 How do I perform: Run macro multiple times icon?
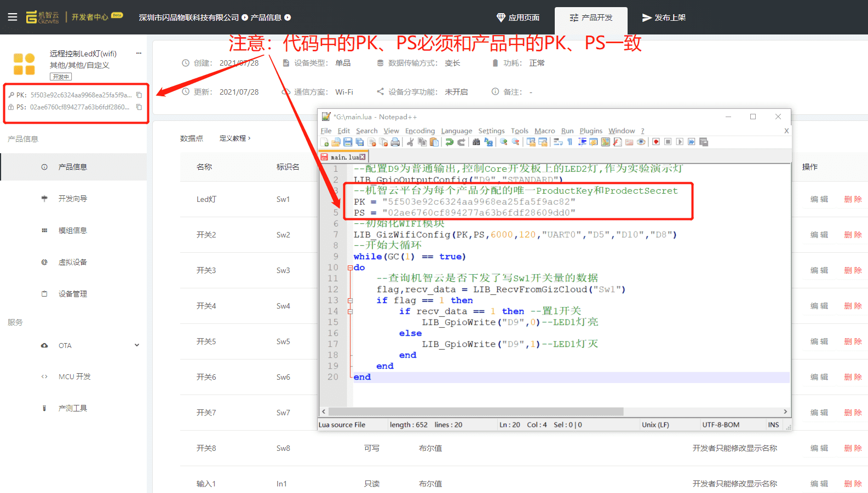pyautogui.click(x=691, y=142)
